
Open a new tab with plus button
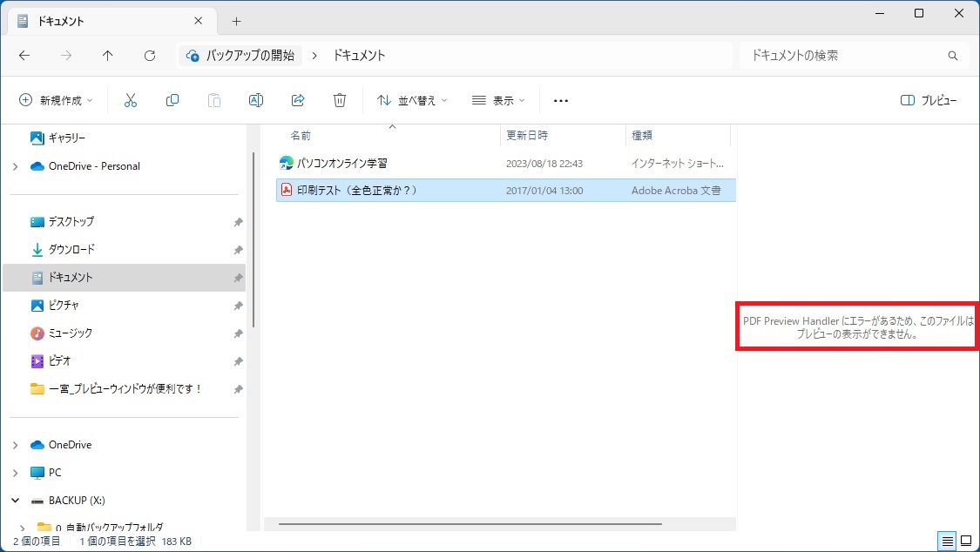(x=236, y=21)
